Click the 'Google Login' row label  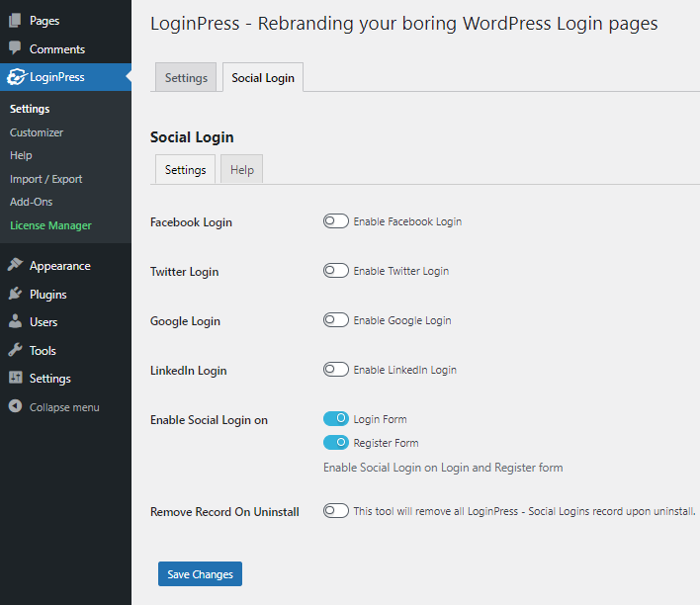(x=185, y=321)
